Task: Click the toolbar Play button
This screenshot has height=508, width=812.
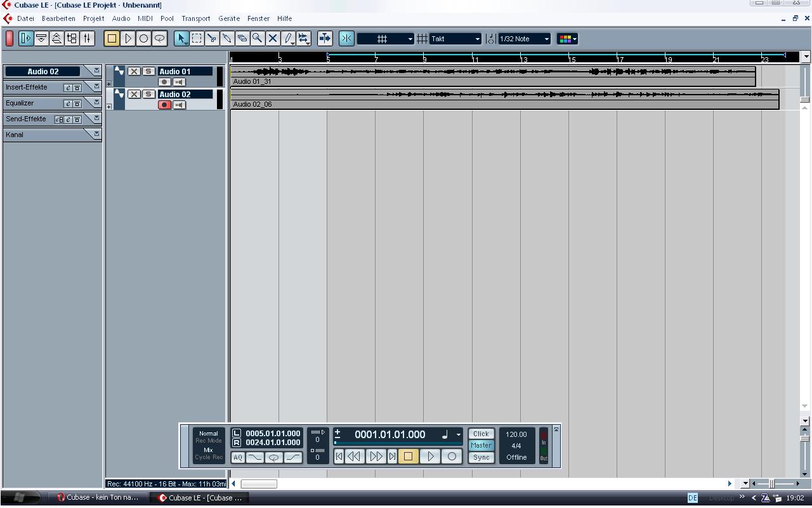Action: [x=128, y=39]
